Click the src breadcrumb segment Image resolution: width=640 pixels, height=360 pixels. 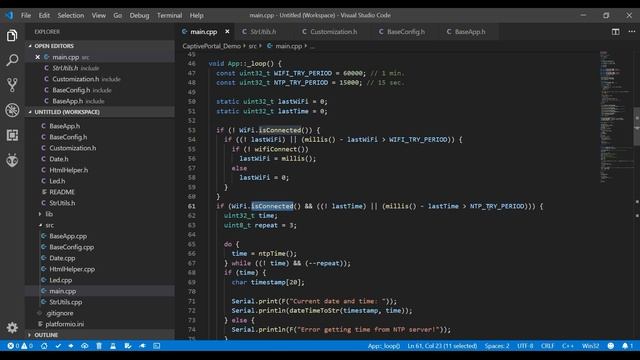[253, 46]
